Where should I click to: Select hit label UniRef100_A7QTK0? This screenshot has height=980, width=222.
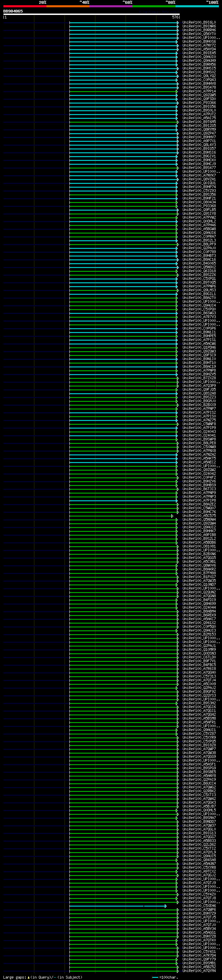pyautogui.click(x=199, y=940)
